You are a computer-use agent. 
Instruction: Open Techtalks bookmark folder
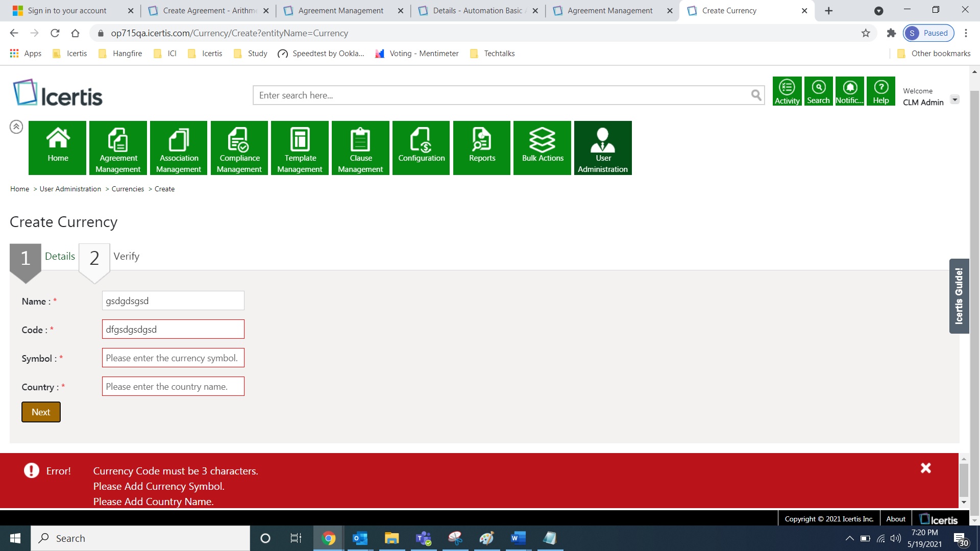pos(493,54)
